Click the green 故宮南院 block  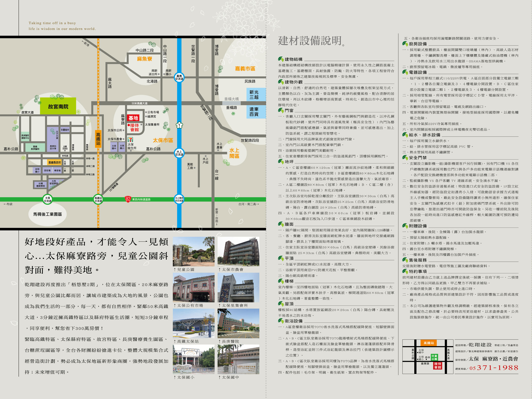click(58, 106)
